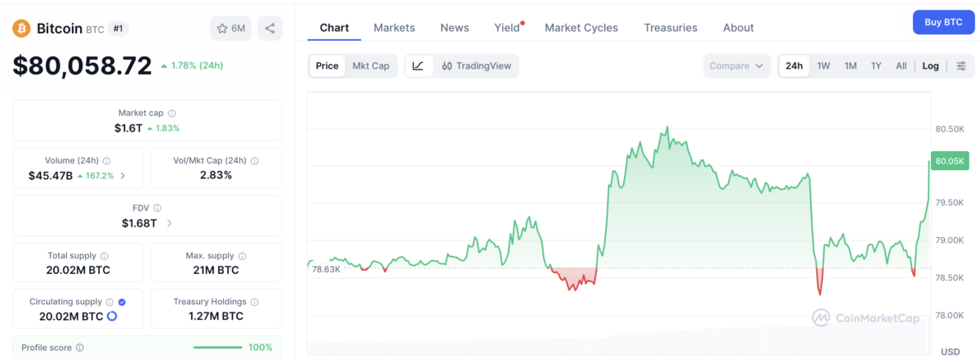Open the Compare dropdown
This screenshot has height=359, width=980.
tap(737, 66)
